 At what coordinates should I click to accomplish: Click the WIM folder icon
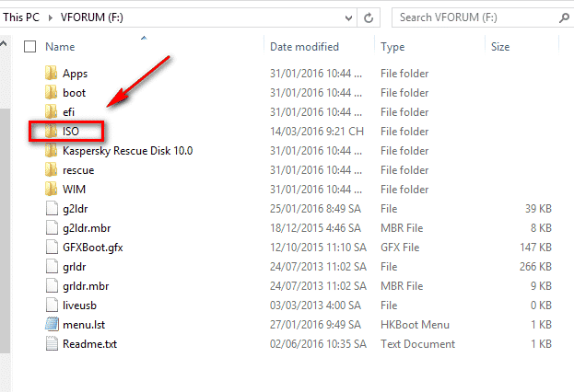click(x=52, y=189)
